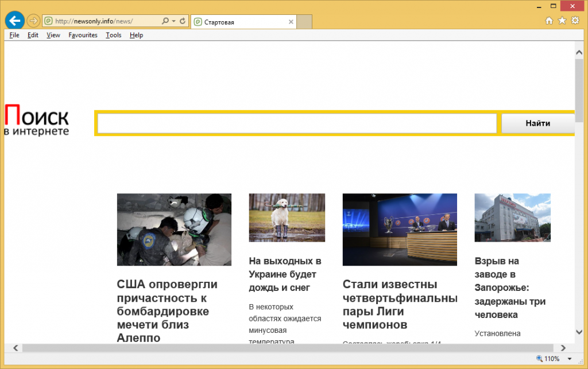Open the Home page icon

point(549,21)
